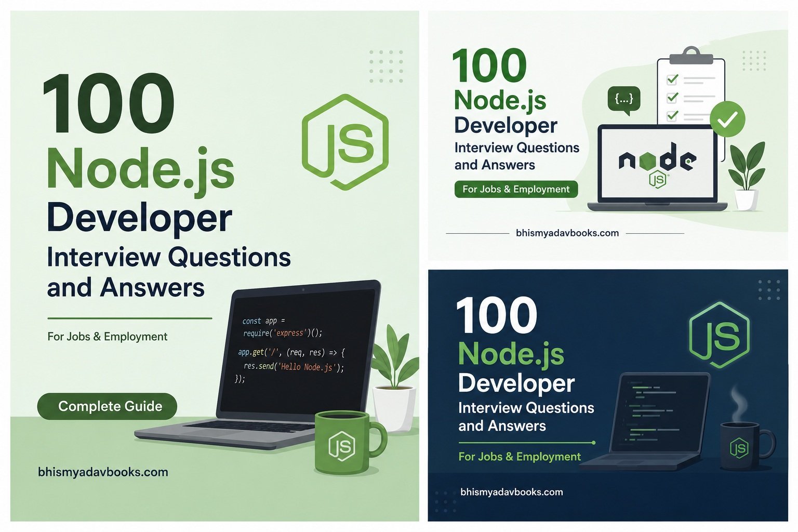This screenshot has height=532, width=798.
Task: Click the white potted plant behind the green mug
Action: tap(396, 379)
